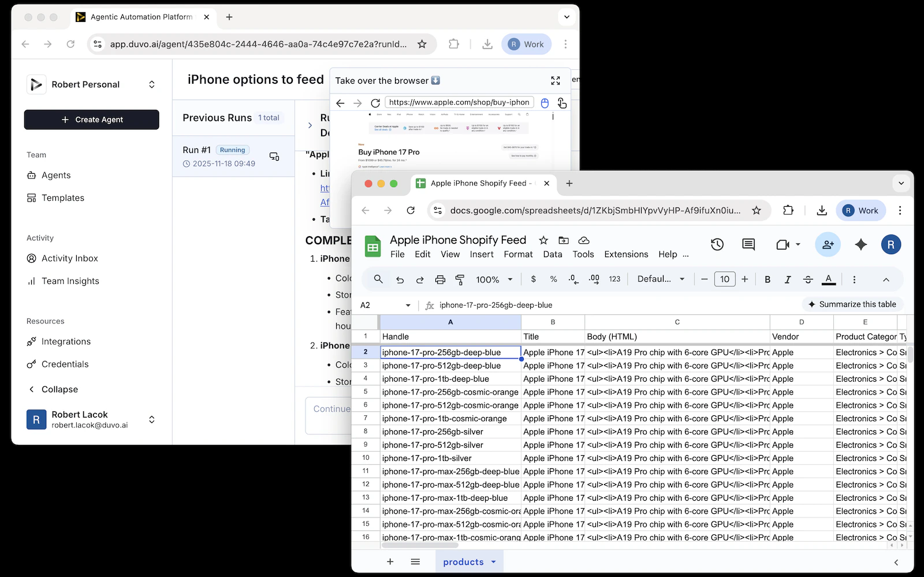
Task: Toggle mouse control mode in take-over panel
Action: click(x=545, y=103)
